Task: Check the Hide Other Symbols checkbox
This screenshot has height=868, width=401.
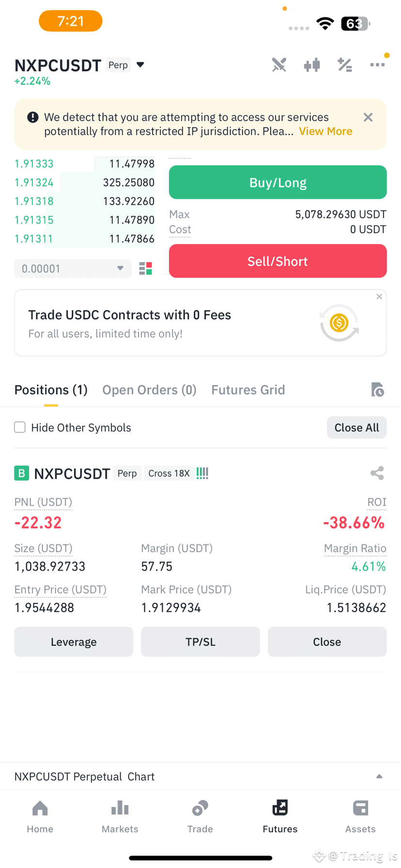Action: coord(20,427)
